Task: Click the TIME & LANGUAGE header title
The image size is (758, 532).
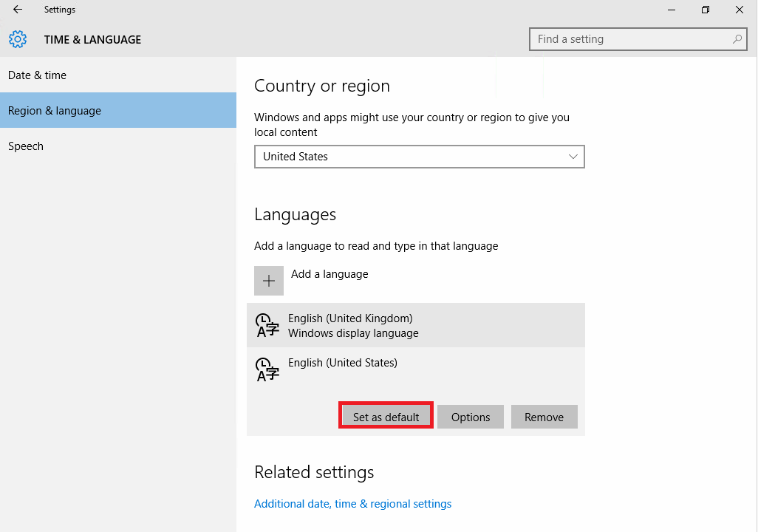Action: (x=93, y=40)
